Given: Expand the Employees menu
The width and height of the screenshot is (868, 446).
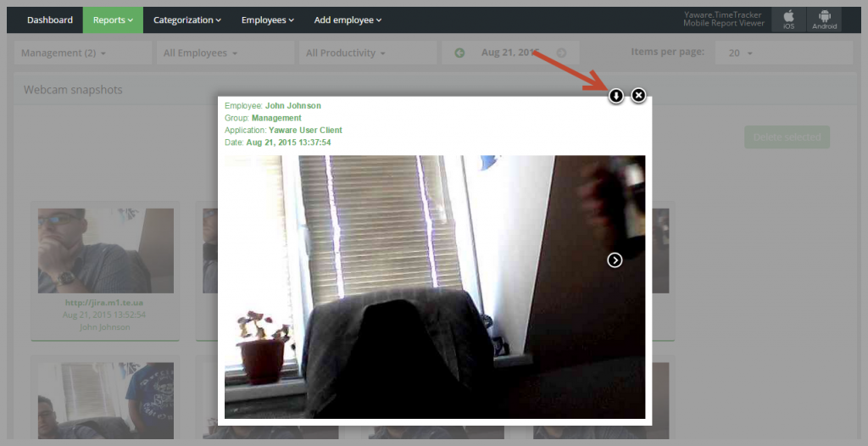Looking at the screenshot, I should (267, 20).
